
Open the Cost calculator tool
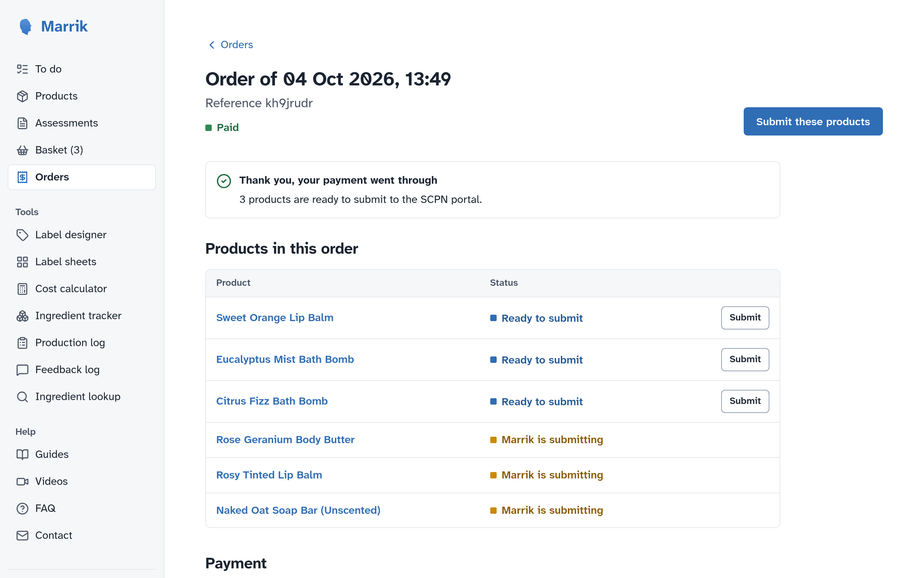click(x=82, y=289)
